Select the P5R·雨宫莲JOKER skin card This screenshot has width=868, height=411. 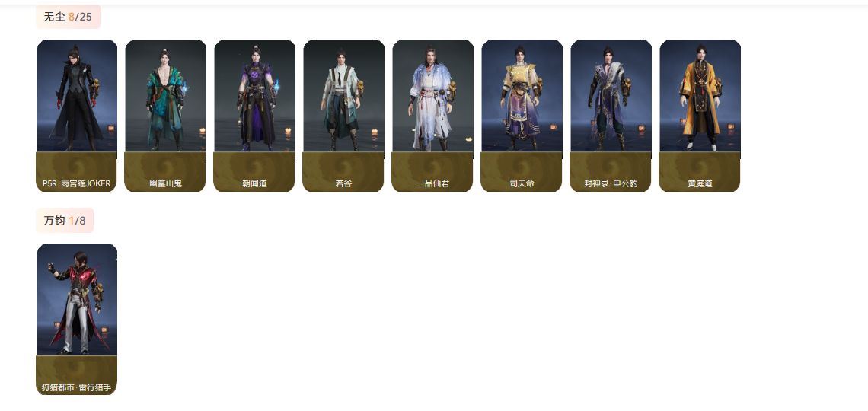point(77,116)
